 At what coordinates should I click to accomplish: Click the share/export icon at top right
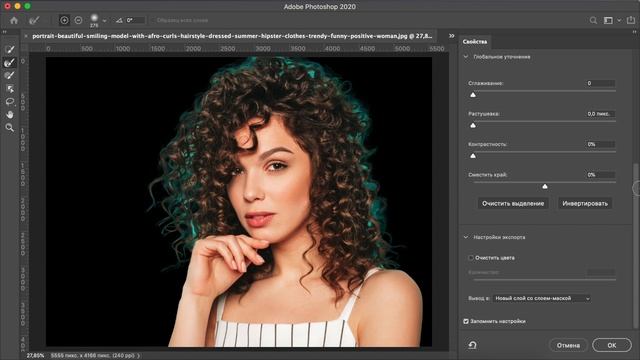click(x=631, y=20)
